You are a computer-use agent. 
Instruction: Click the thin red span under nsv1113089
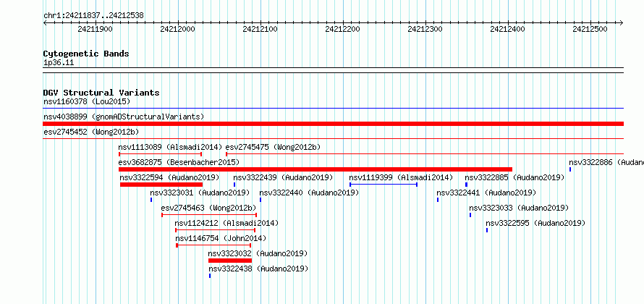pyautogui.click(x=160, y=154)
